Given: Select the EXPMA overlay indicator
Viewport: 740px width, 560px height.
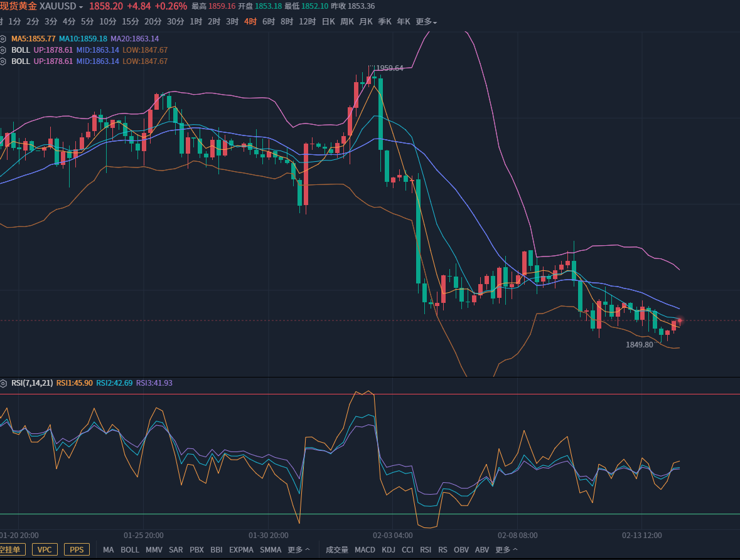Looking at the screenshot, I should pyautogui.click(x=241, y=550).
